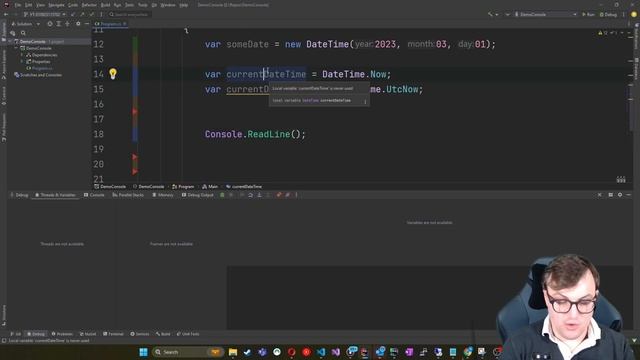
Task: Open the Build tool window
Action: pos(163,334)
